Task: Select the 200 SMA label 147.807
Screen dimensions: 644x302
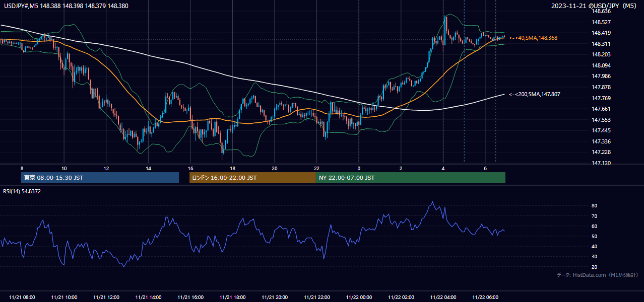Action: click(x=535, y=94)
